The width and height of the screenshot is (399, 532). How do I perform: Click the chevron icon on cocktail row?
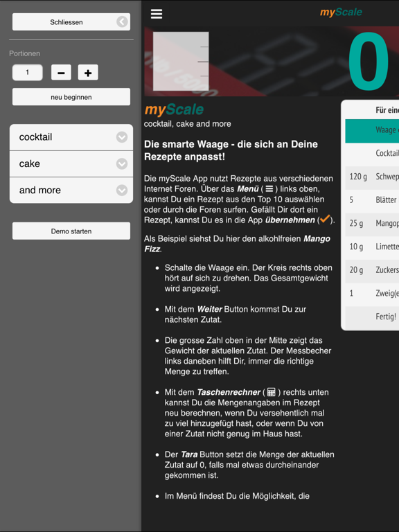tap(122, 137)
